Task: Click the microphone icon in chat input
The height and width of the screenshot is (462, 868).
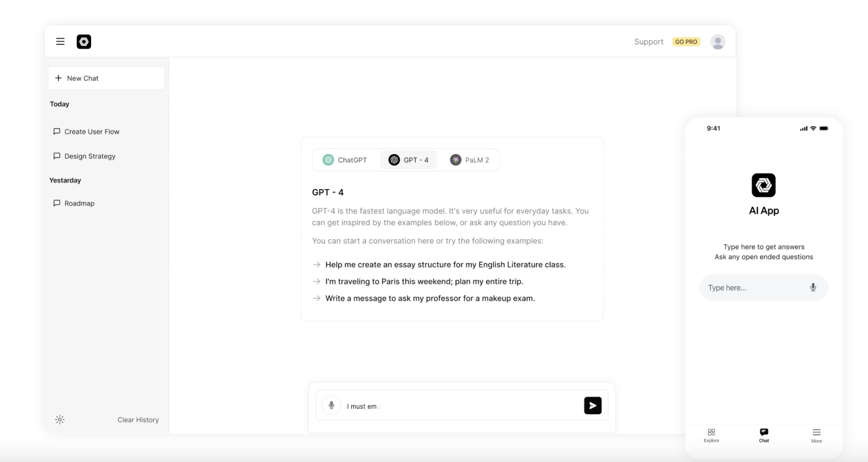Action: pos(331,406)
